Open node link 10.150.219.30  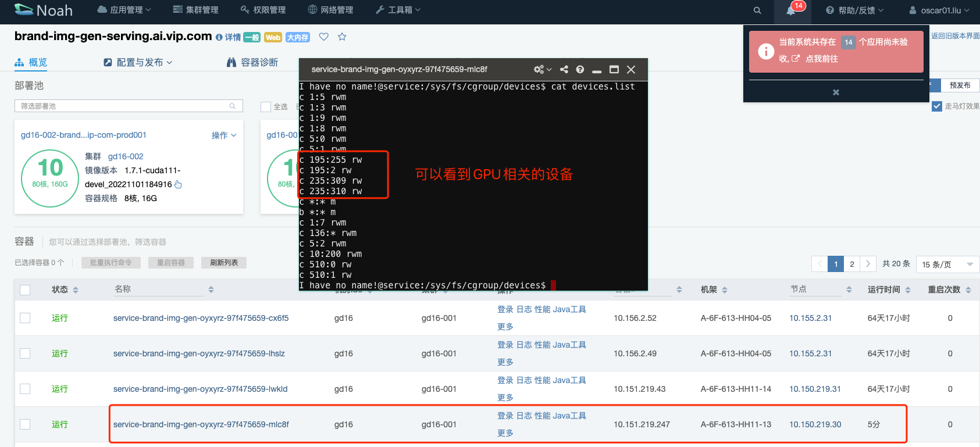click(x=815, y=424)
